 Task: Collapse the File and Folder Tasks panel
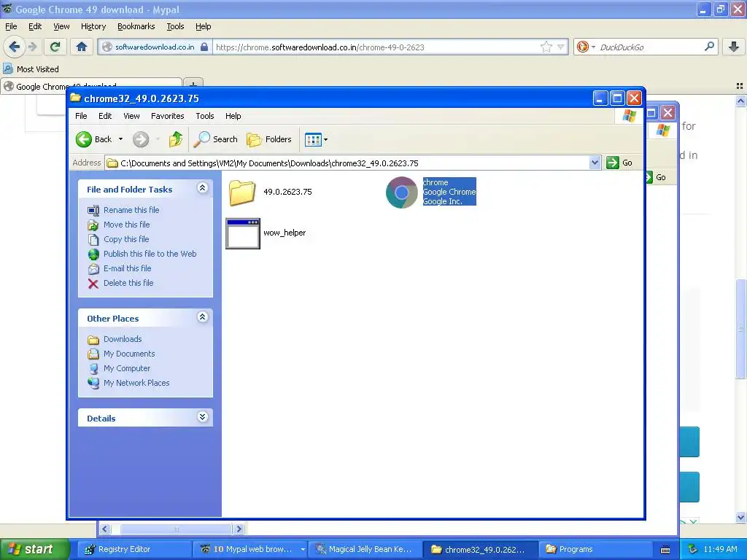coord(203,188)
